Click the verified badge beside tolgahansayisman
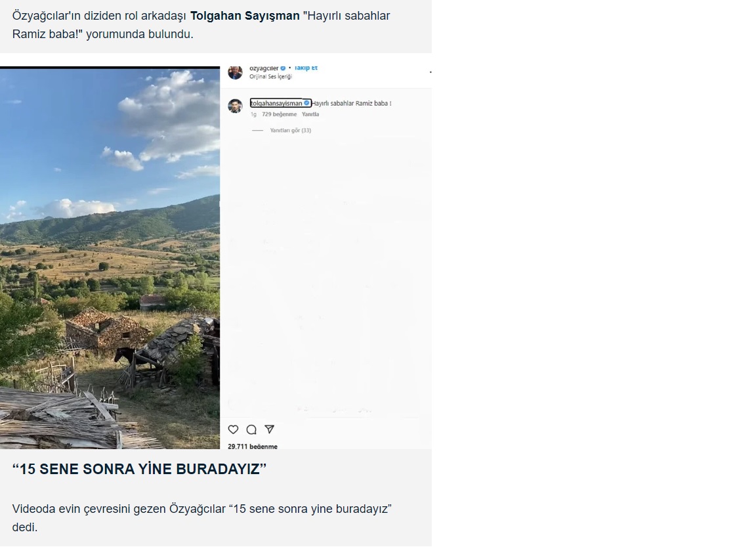Image resolution: width=756 pixels, height=547 pixels. 306,103
